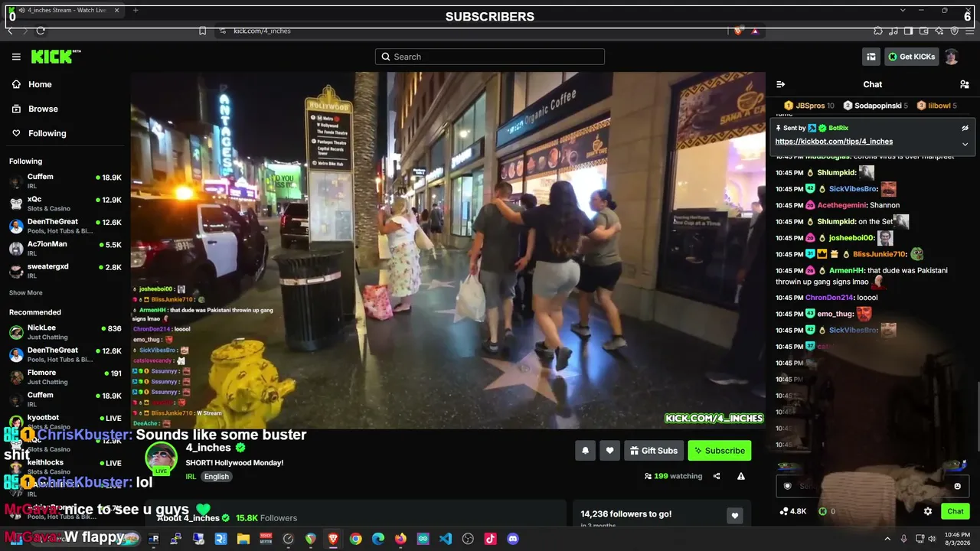Share the stream
Image resolution: width=980 pixels, height=551 pixels.
(717, 476)
